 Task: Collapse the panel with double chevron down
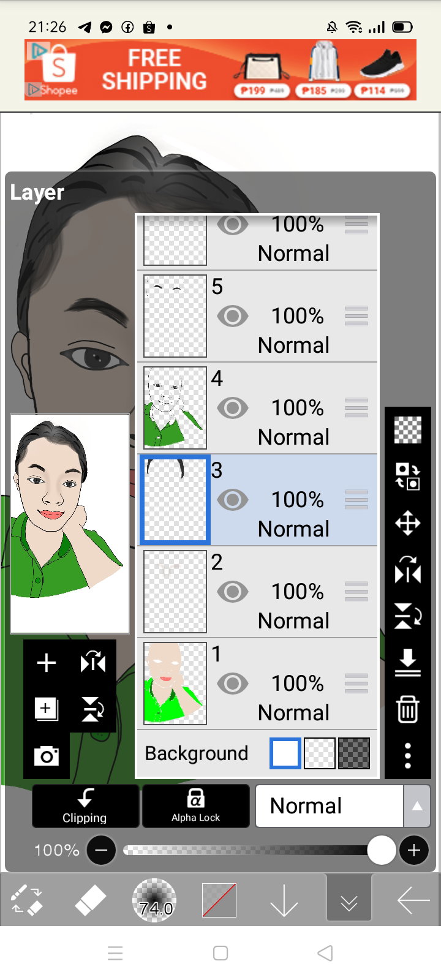pyautogui.click(x=349, y=900)
